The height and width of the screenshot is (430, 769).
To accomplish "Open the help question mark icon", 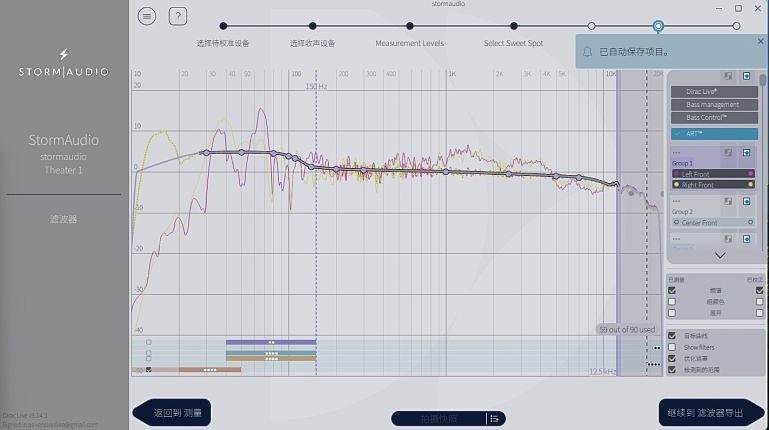I will pyautogui.click(x=178, y=17).
